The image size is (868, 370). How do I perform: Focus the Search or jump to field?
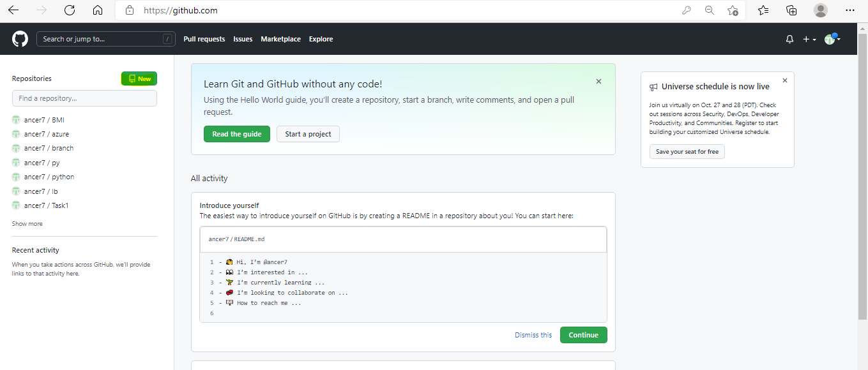coord(106,39)
